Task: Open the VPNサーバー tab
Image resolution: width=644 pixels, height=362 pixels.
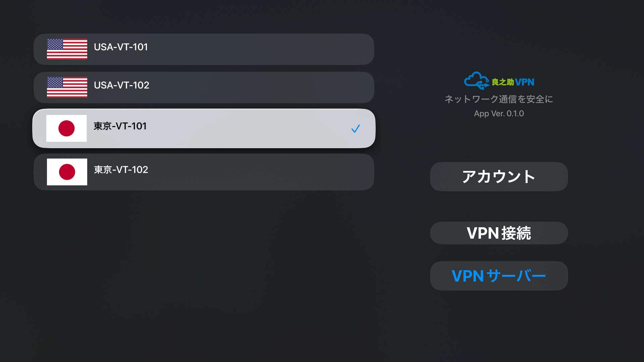Action: point(499,276)
